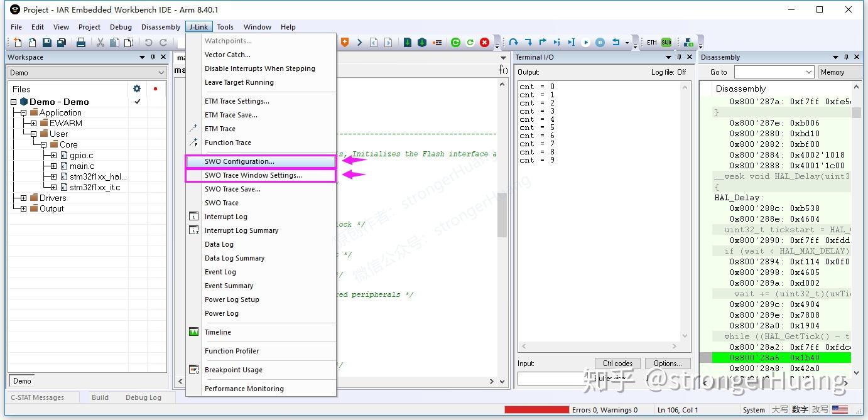Open the Tools menu

coord(225,27)
